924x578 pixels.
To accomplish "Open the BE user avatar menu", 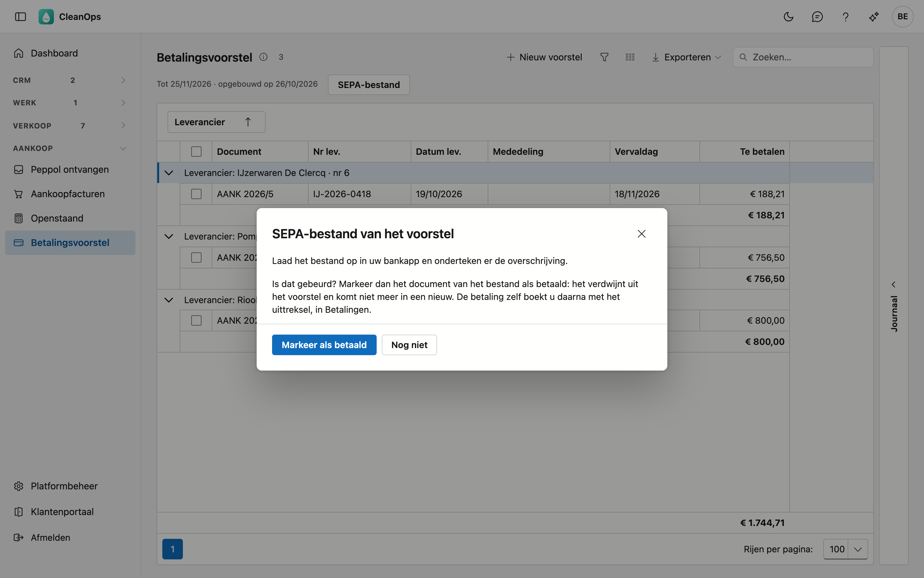I will pyautogui.click(x=903, y=16).
